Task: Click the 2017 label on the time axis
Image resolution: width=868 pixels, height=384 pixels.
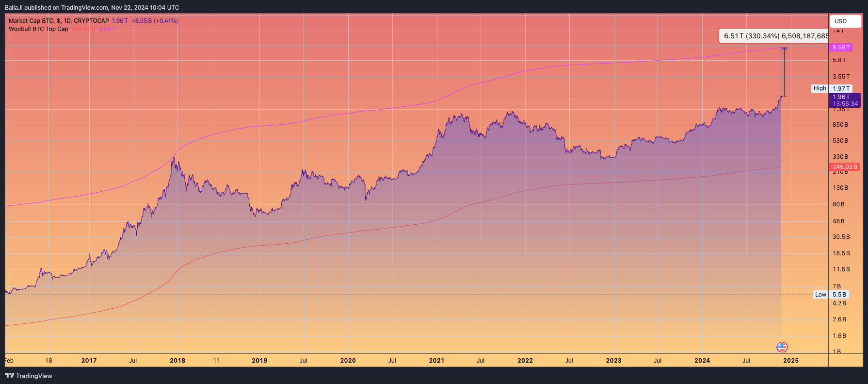Action: pyautogui.click(x=89, y=361)
